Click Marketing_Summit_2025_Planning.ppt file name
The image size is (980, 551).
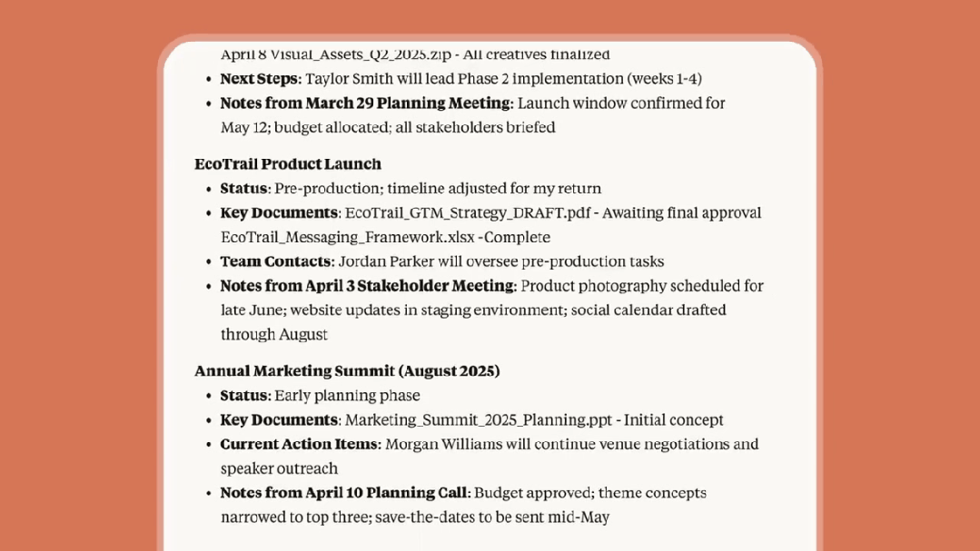[478, 419]
